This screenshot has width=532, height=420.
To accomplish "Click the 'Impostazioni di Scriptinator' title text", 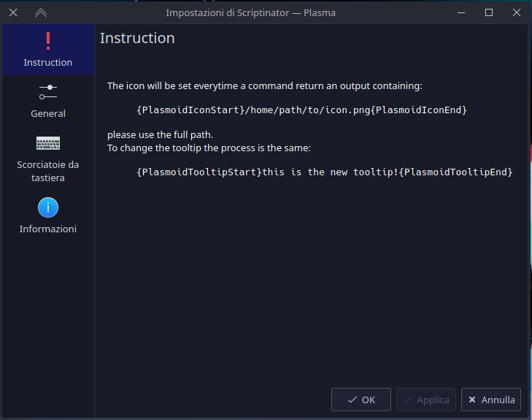I will pos(227,13).
